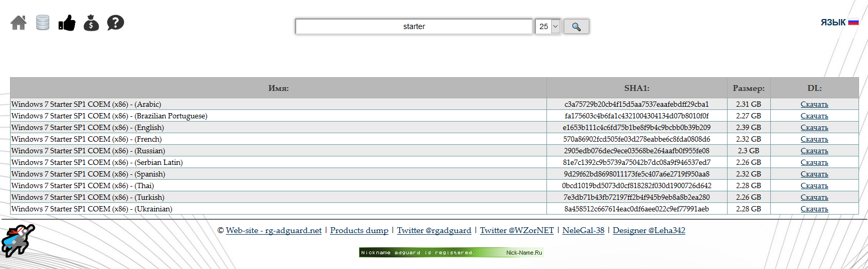Download the Turkish Starter image via Скачать
Viewport: 868px width, 269px height.
814,197
